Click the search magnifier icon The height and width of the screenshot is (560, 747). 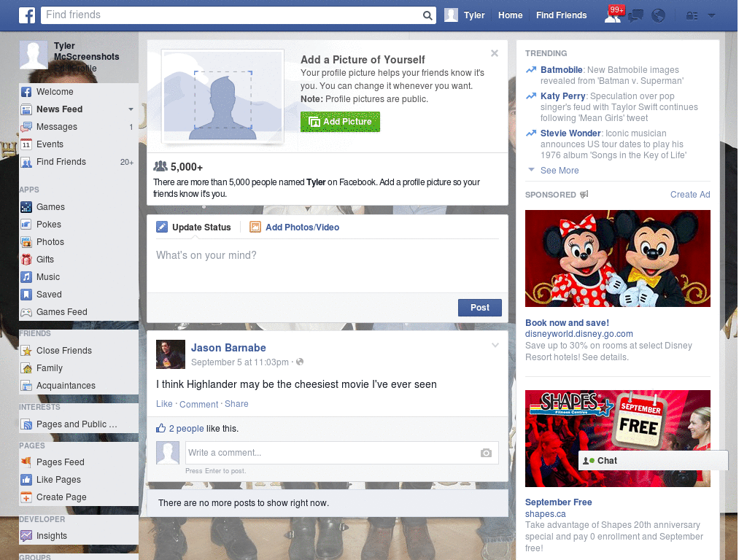[x=427, y=15]
